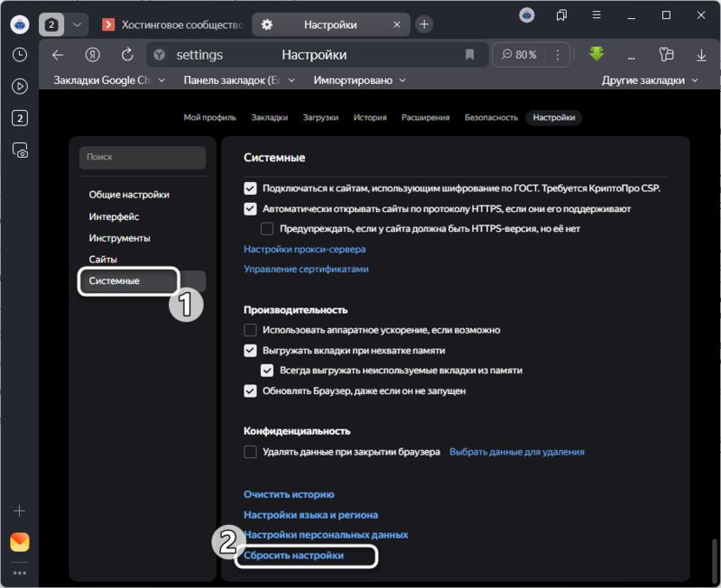Click the tab counter showing 2

pyautogui.click(x=51, y=24)
